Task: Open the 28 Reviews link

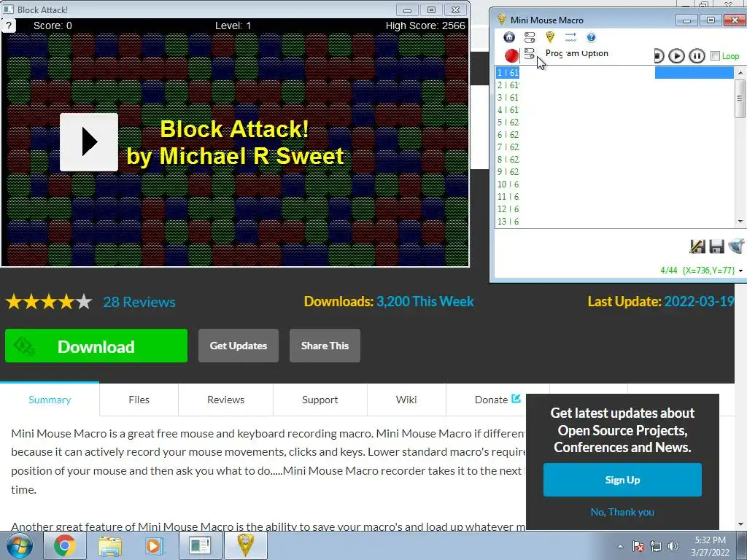Action: pyautogui.click(x=139, y=302)
